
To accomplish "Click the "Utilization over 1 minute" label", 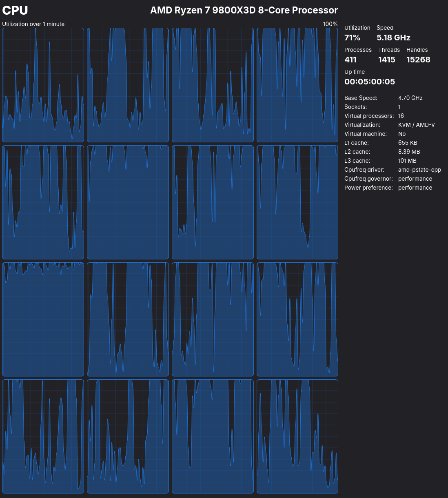I will tap(33, 24).
